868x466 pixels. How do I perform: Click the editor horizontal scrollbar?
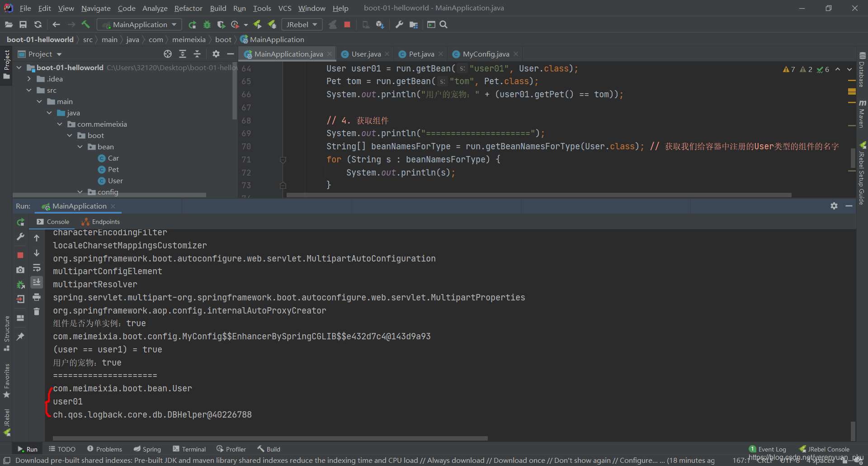click(539, 195)
